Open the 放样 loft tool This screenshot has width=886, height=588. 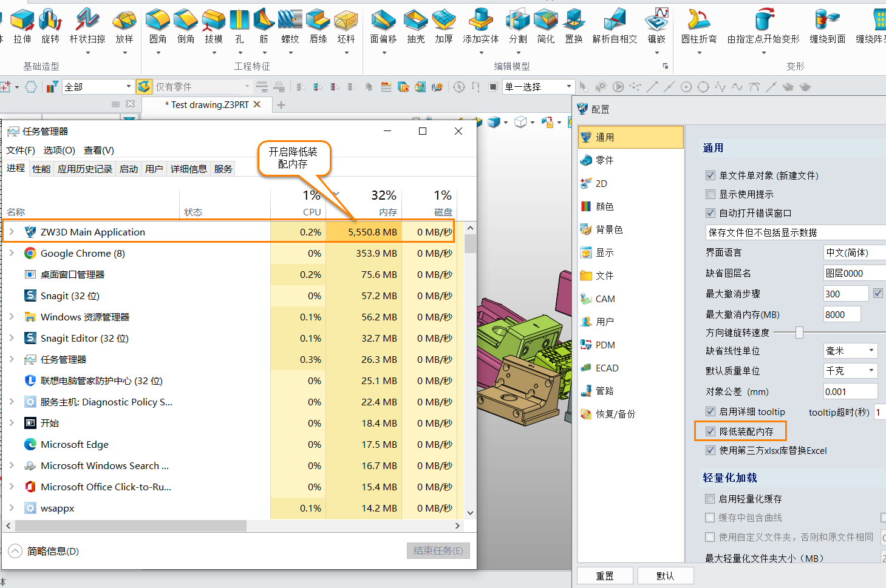(x=124, y=26)
